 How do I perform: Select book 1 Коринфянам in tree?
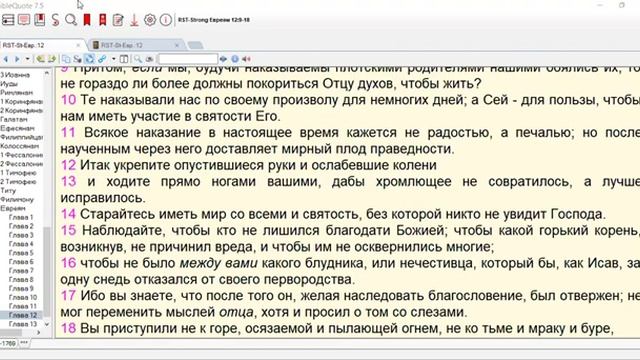(21, 102)
